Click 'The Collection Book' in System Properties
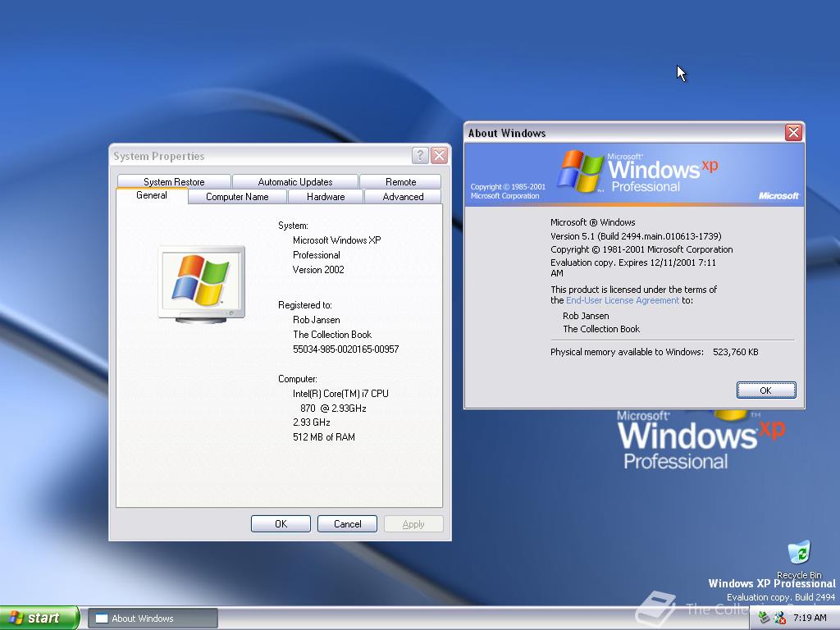The image size is (840, 630). point(332,335)
